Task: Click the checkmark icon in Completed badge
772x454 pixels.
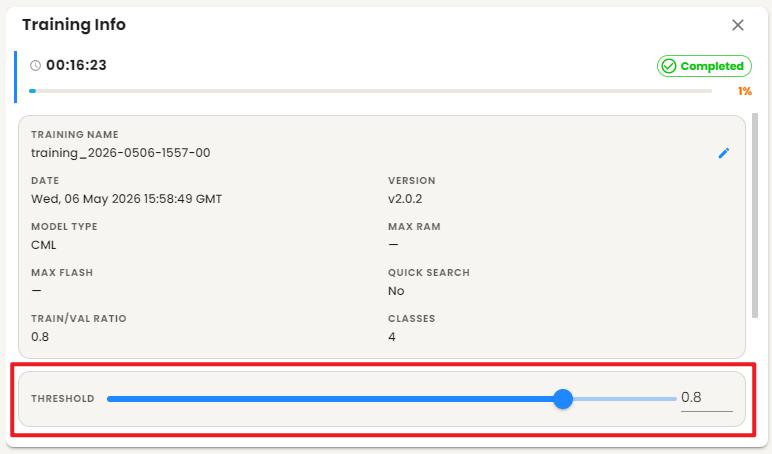Action: [669, 66]
